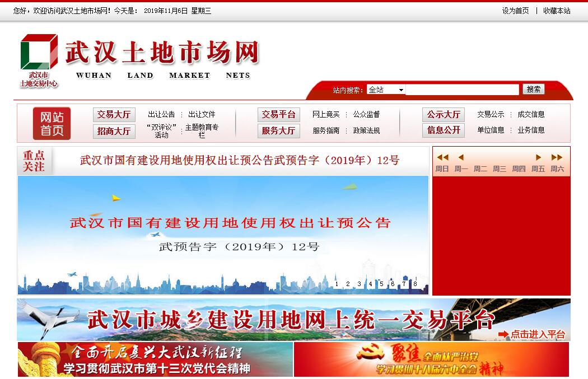
Task: Select slide 8 in the banner carousel
Action: coord(415,284)
